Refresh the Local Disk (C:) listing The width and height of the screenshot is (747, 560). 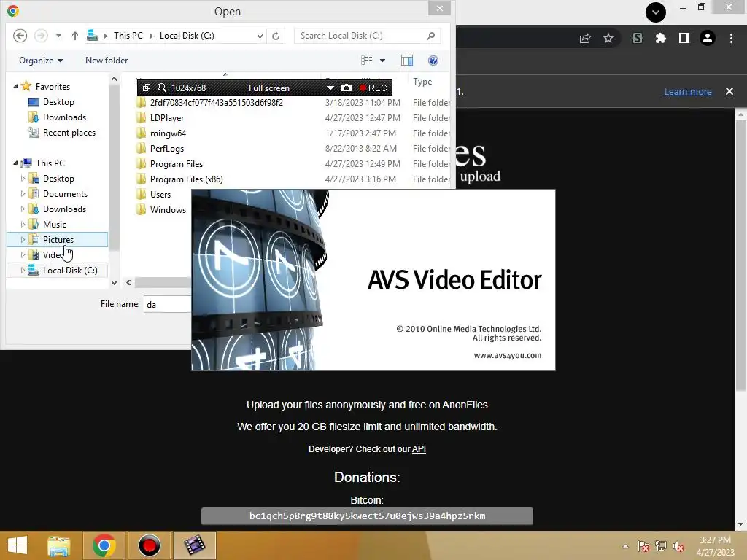pos(276,36)
